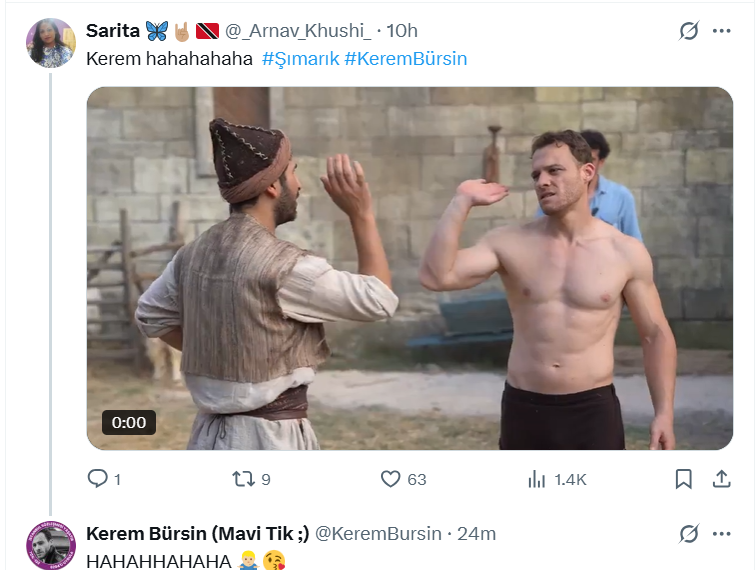Open Sarita's profile avatar
Viewport: 756px width, 570px height.
(x=50, y=43)
